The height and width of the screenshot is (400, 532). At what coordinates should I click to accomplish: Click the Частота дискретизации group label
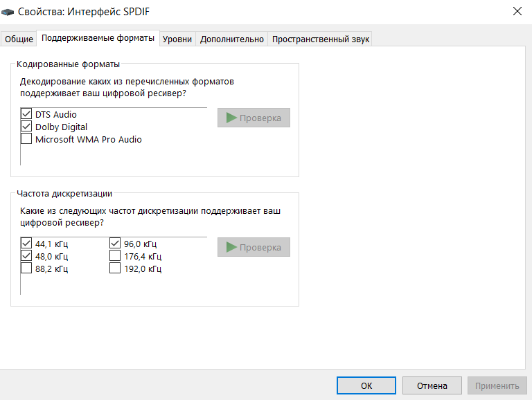[64, 194]
